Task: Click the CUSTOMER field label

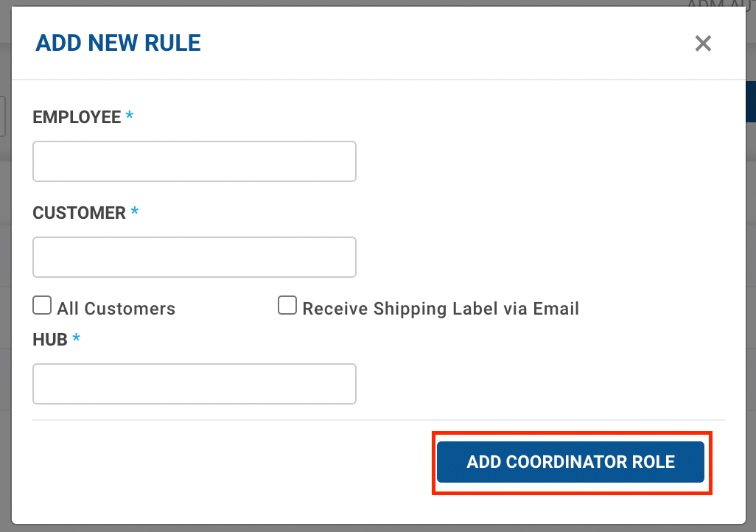Action: [x=80, y=213]
